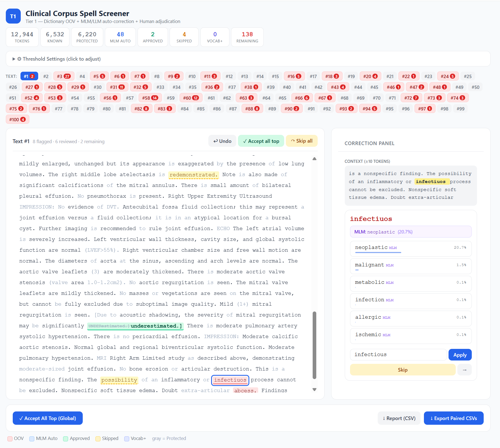The height and width of the screenshot is (448, 500).
Task: Click the T1 app badge icon
Action: (13, 16)
